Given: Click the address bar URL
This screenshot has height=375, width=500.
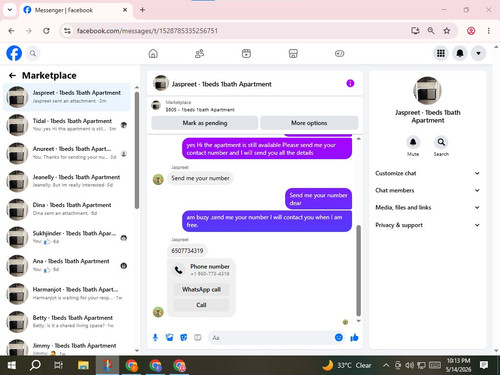Looking at the screenshot, I should pyautogui.click(x=147, y=31).
